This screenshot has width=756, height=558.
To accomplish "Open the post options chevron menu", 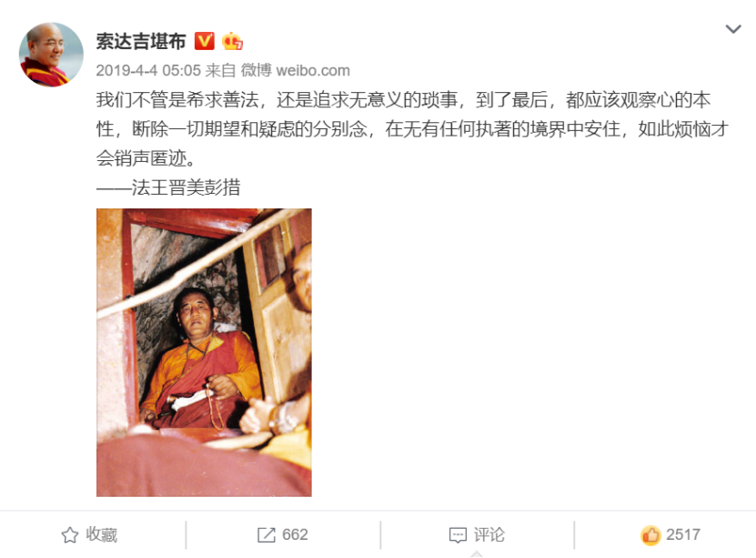I will [x=733, y=29].
